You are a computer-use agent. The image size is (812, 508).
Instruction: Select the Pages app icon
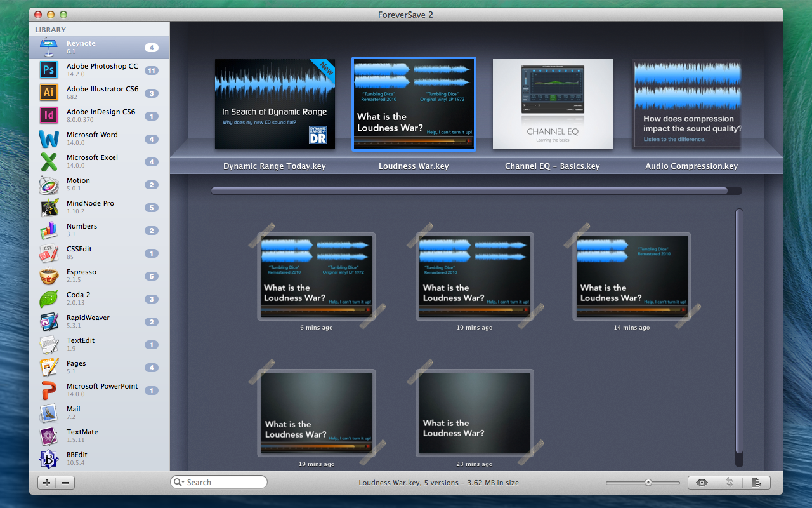[49, 368]
